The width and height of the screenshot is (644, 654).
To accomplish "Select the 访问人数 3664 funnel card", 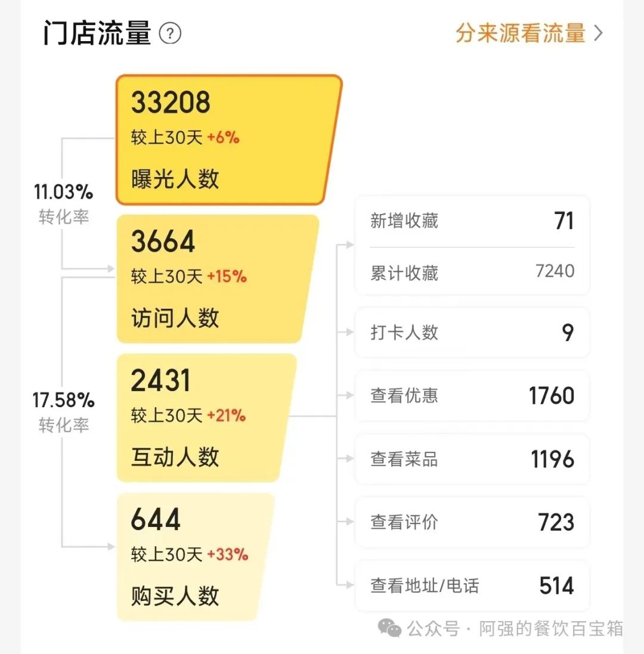I will 217,278.
